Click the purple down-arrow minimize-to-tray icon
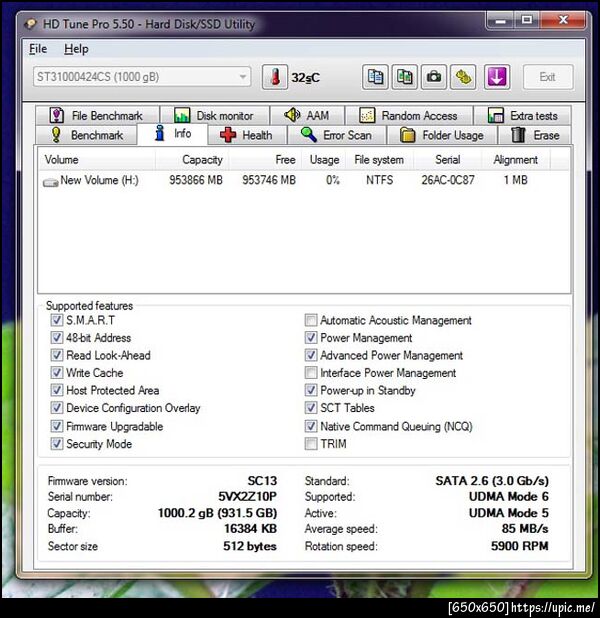The width and height of the screenshot is (600, 618). pyautogui.click(x=497, y=77)
